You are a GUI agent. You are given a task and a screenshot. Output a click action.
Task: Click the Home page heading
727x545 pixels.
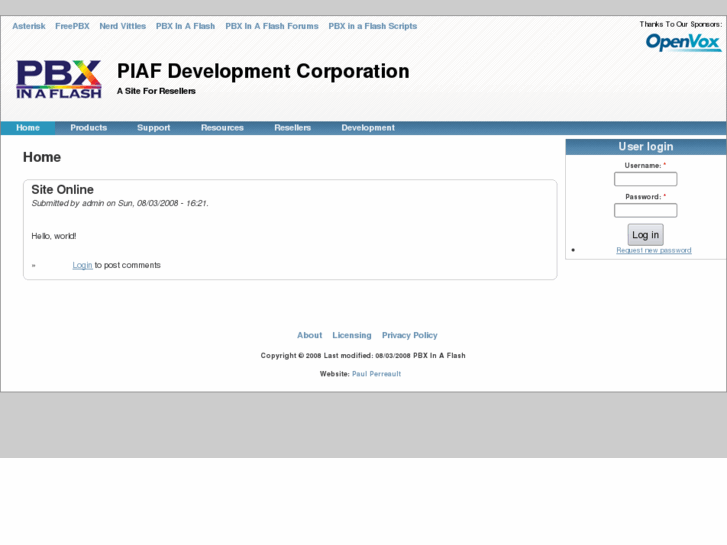42,157
